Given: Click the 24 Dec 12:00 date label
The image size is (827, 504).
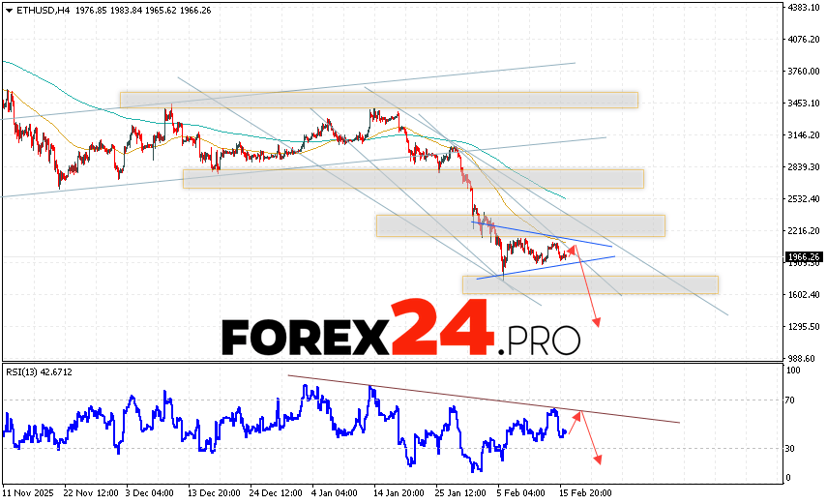Looking at the screenshot, I should tap(277, 492).
